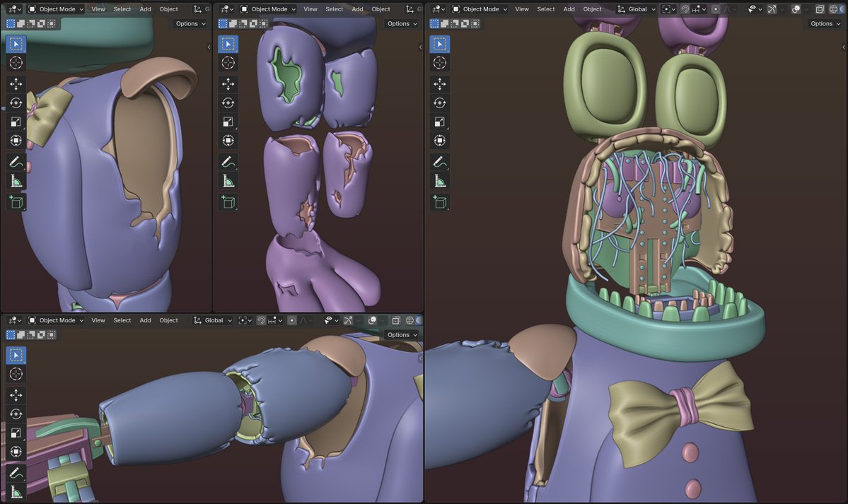Toggle snapping magnet in right viewport header
Screen dimensions: 848x504
pos(685,9)
